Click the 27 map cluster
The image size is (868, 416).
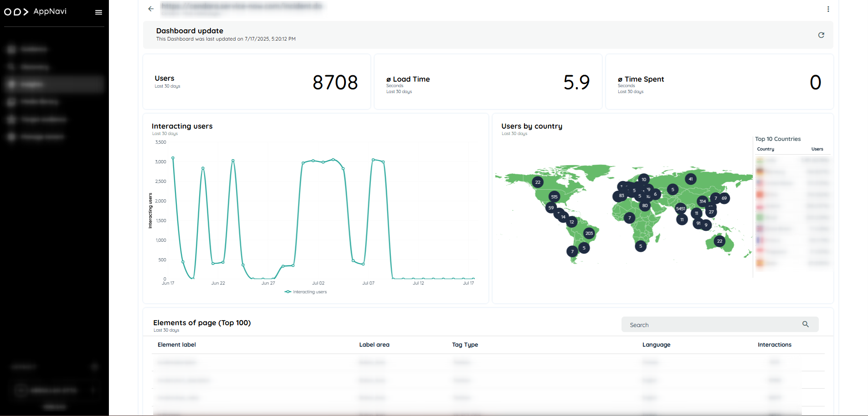tap(711, 212)
